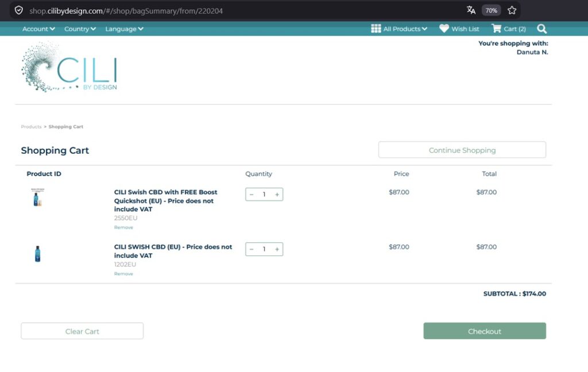Decrease quantity for item 1202EU
The height and width of the screenshot is (372, 588).
[252, 249]
